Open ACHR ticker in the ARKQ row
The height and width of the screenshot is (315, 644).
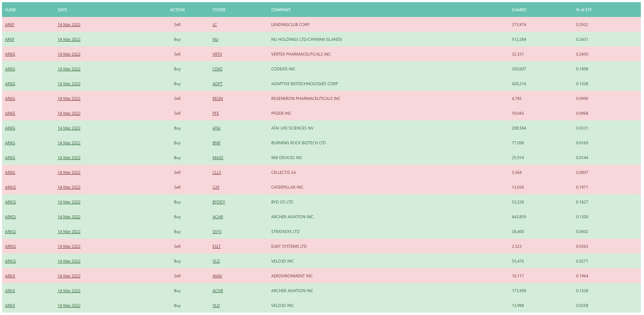(x=218, y=217)
